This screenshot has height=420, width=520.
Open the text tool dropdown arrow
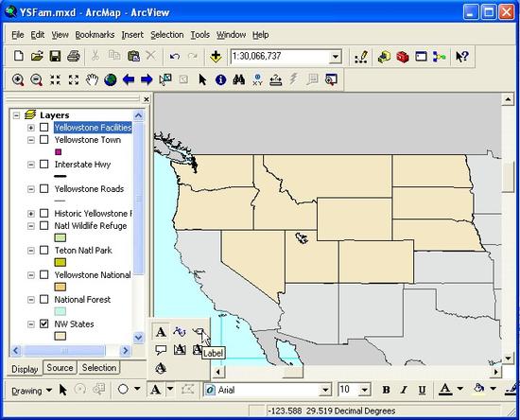170,389
